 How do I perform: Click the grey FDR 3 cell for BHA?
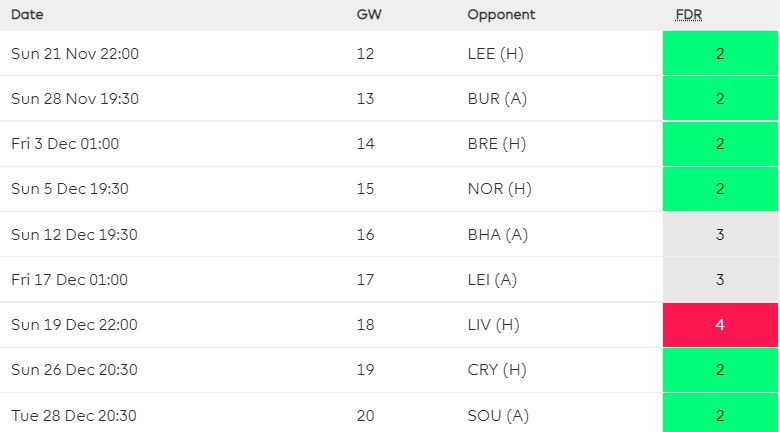[x=720, y=235]
